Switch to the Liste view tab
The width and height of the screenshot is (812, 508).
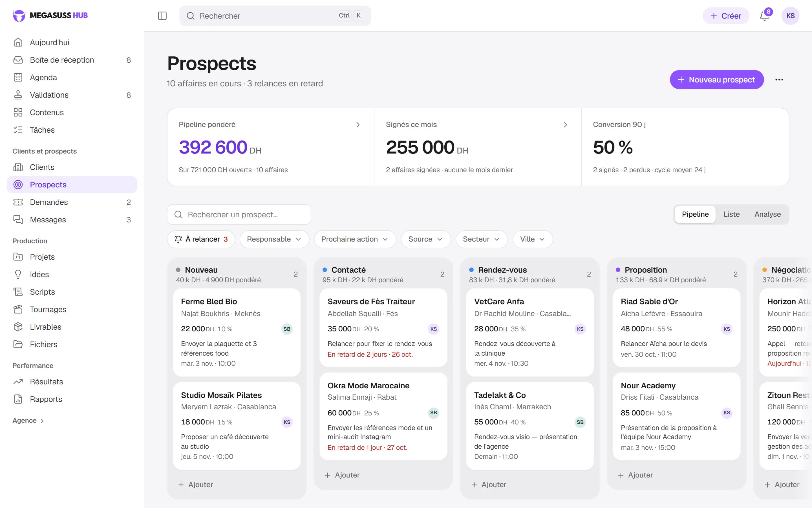click(x=731, y=214)
